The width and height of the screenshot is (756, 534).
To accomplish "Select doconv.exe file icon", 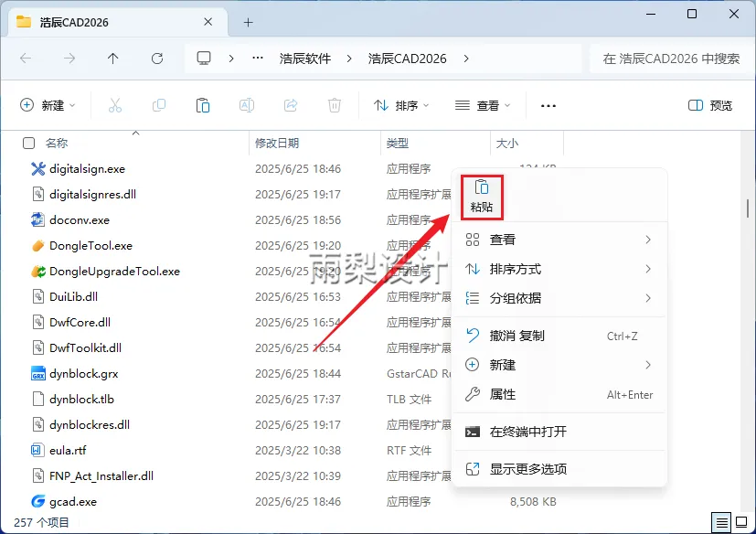I will [38, 220].
